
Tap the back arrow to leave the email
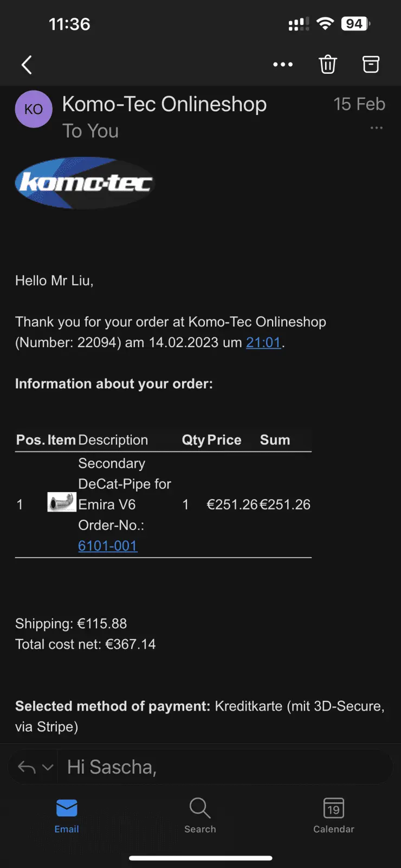(x=27, y=65)
